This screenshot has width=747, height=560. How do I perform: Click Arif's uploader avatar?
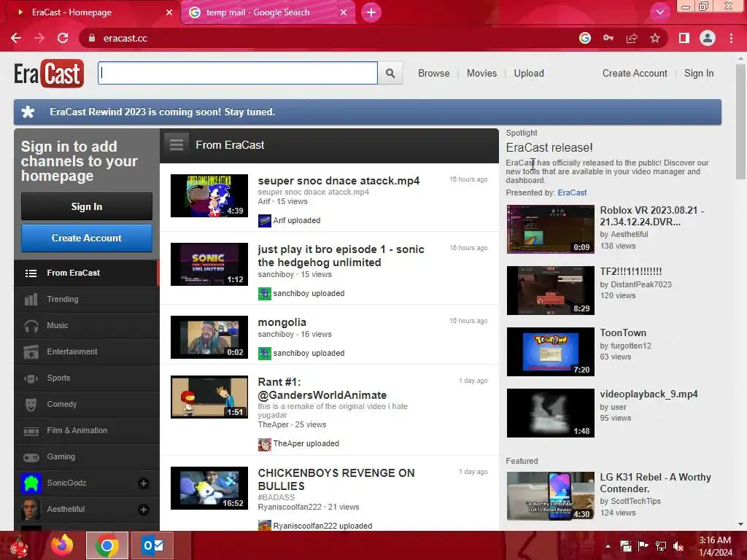point(264,220)
